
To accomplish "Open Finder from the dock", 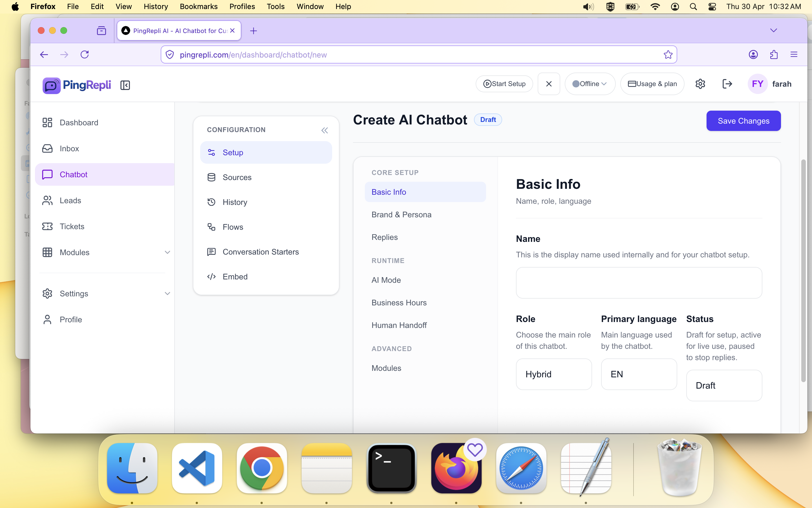I will pyautogui.click(x=132, y=468).
